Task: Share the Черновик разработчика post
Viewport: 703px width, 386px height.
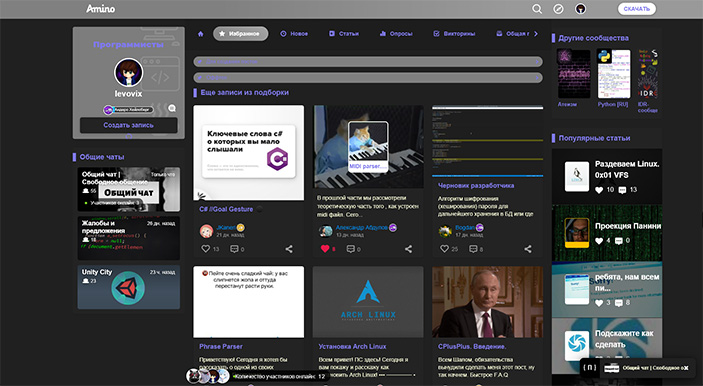Action: coord(528,249)
